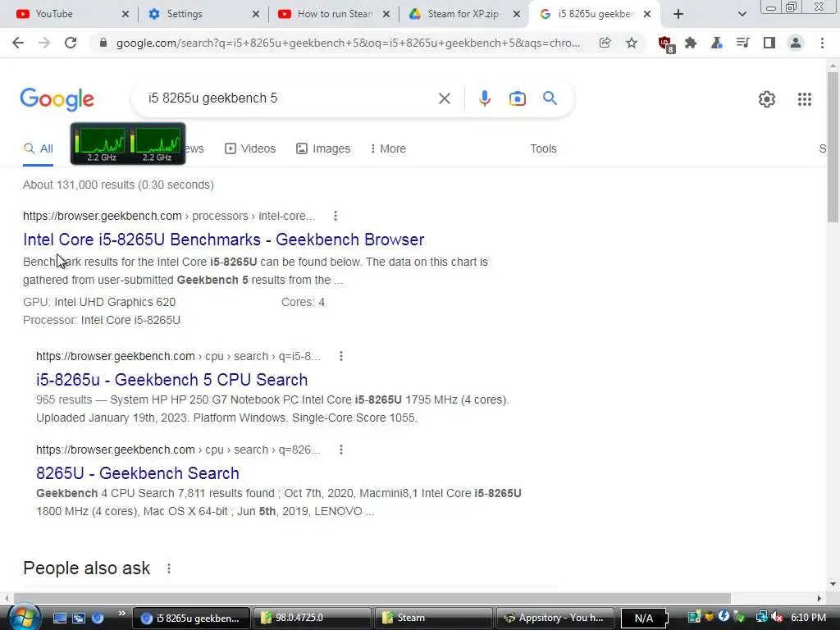Reload the current page

(71, 43)
